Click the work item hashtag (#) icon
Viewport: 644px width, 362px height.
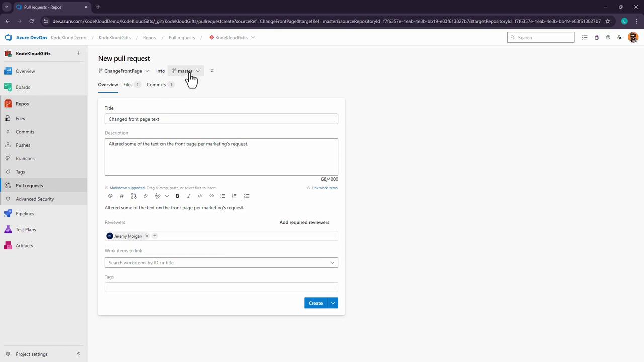click(122, 196)
